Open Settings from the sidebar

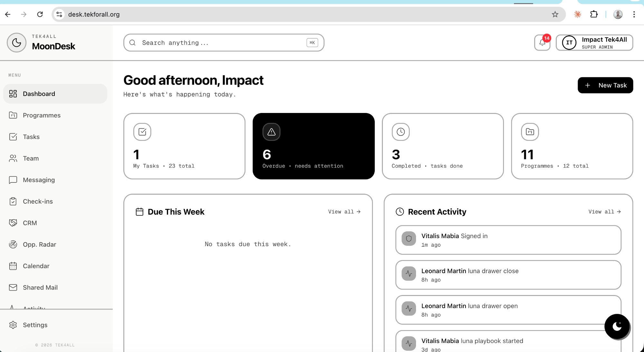(x=35, y=325)
